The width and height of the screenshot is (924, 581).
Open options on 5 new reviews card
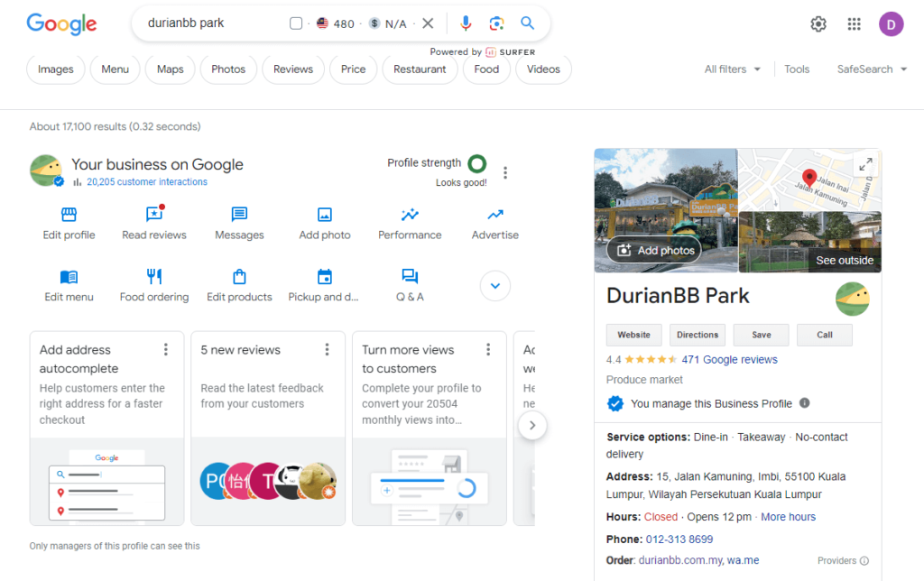pos(327,349)
